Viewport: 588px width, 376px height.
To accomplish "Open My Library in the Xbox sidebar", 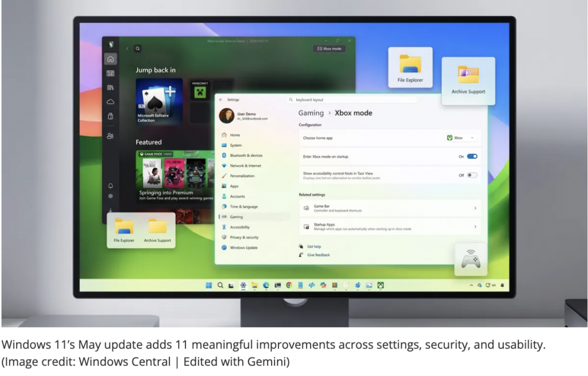I will (111, 87).
